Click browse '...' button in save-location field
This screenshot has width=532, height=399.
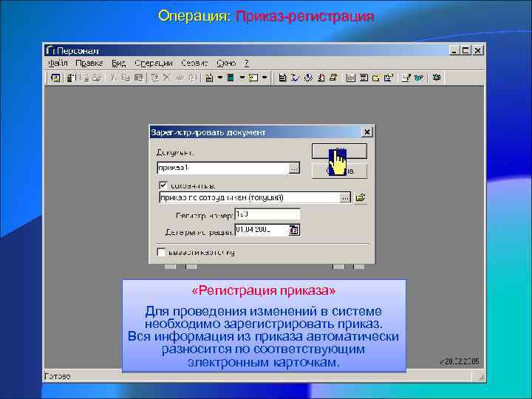point(345,198)
